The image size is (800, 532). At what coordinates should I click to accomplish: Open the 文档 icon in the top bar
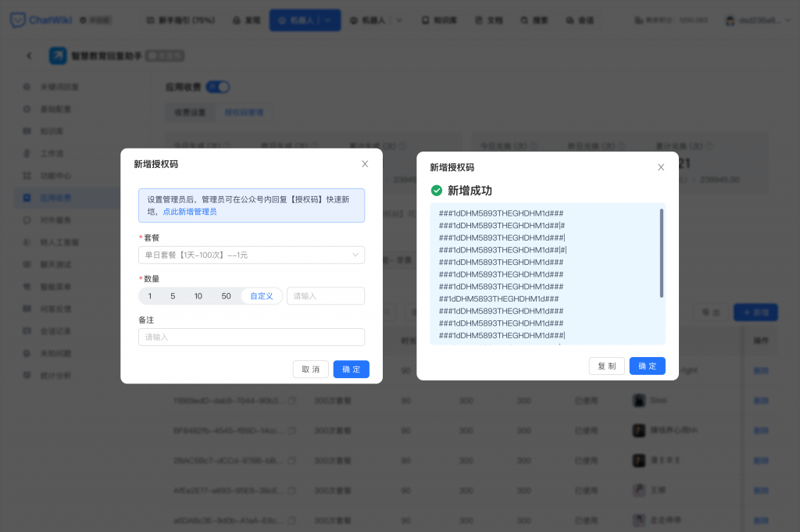click(x=488, y=20)
